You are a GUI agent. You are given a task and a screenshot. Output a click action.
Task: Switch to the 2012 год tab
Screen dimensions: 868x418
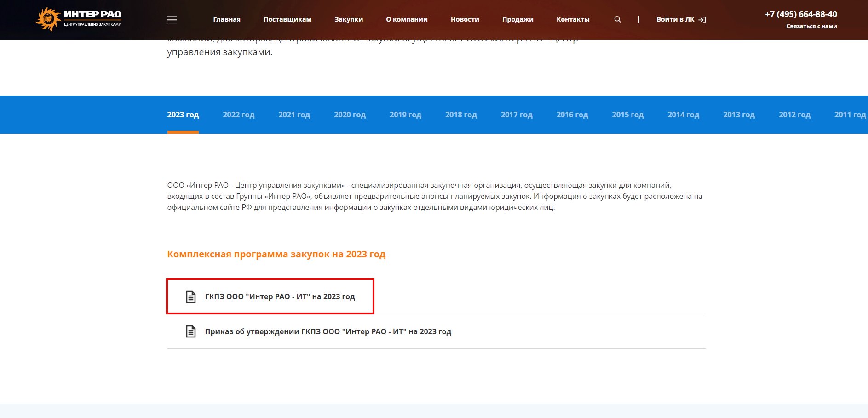[x=795, y=115]
